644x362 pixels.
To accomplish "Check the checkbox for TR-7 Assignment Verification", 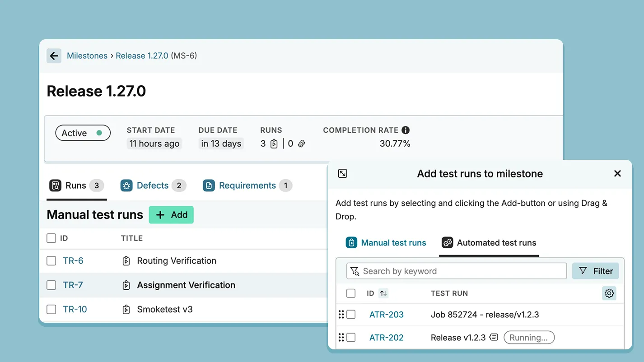I will (51, 285).
